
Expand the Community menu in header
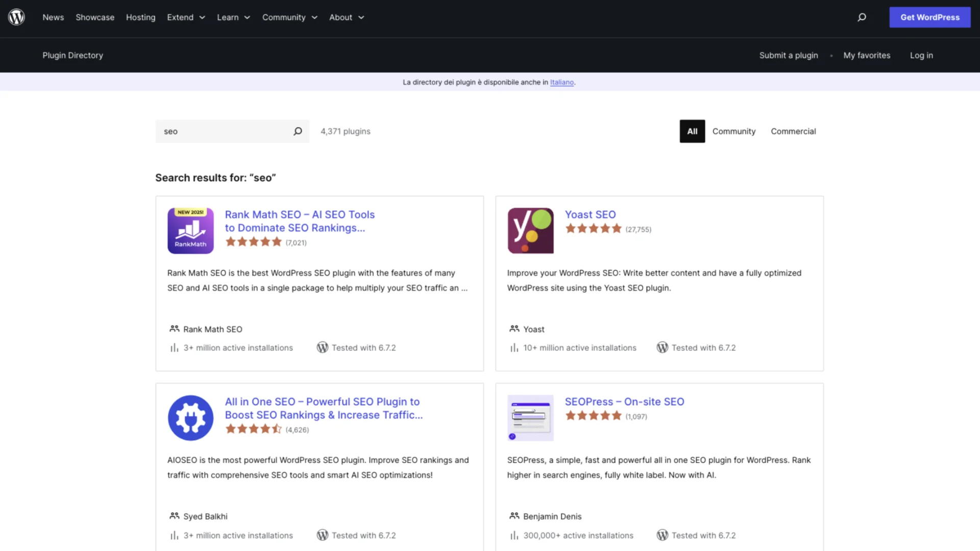click(x=289, y=17)
